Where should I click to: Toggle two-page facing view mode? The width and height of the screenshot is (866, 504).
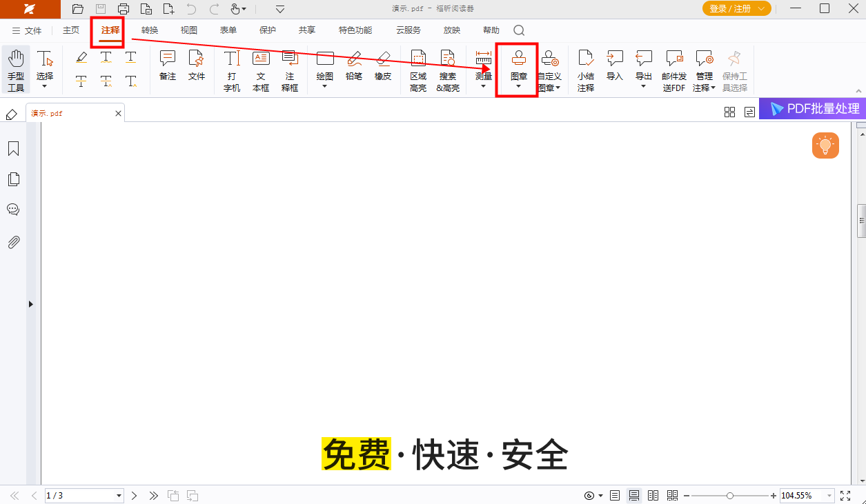(x=653, y=496)
